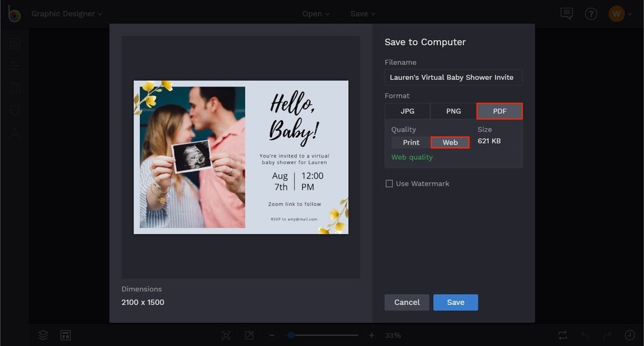Choose the PNG format tab
Screen dimensions: 644x346
point(454,111)
